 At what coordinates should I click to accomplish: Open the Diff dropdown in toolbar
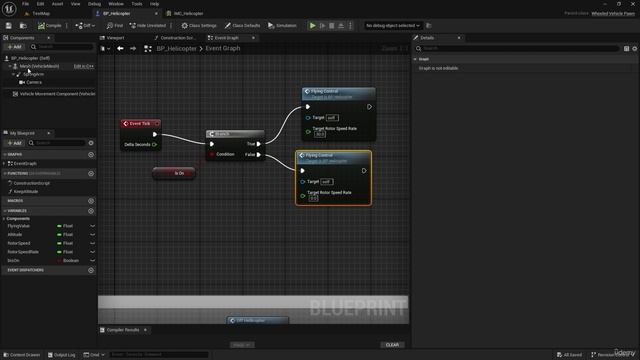(x=85, y=25)
